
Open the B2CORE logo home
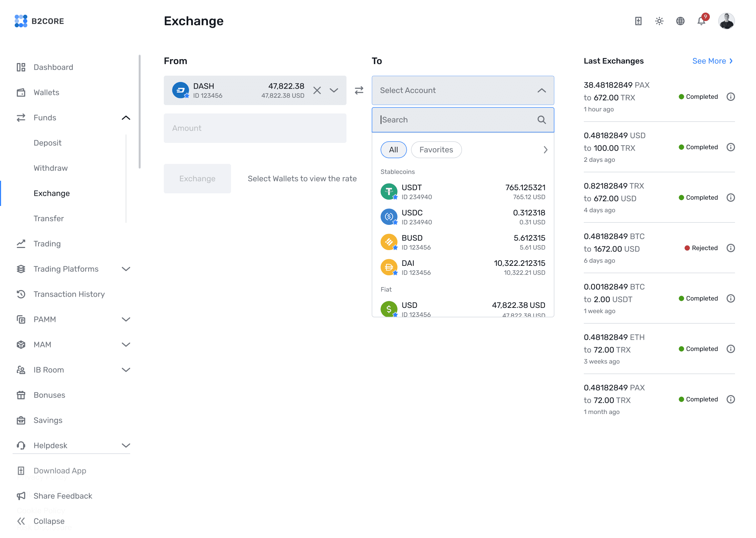click(39, 21)
